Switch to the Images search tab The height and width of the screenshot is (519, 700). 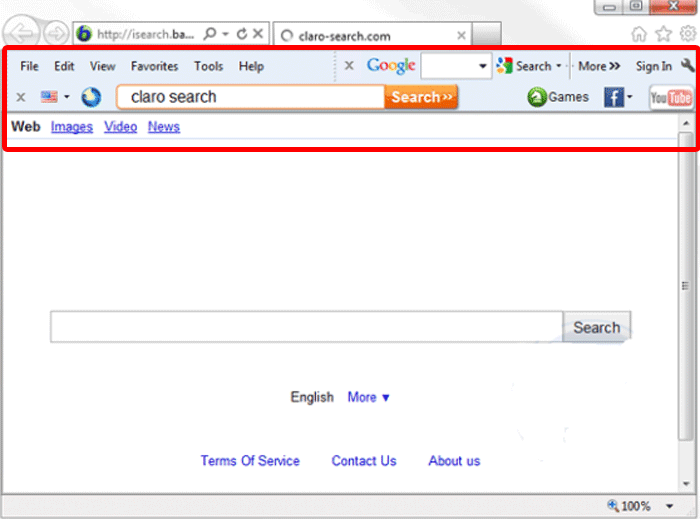point(72,127)
